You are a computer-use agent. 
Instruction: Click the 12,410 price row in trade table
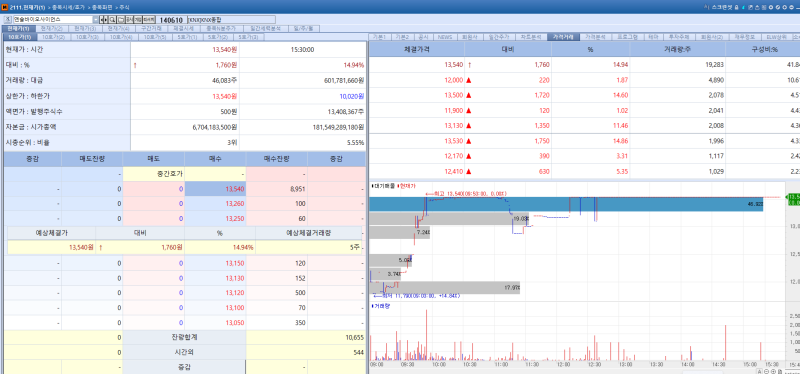point(584,172)
